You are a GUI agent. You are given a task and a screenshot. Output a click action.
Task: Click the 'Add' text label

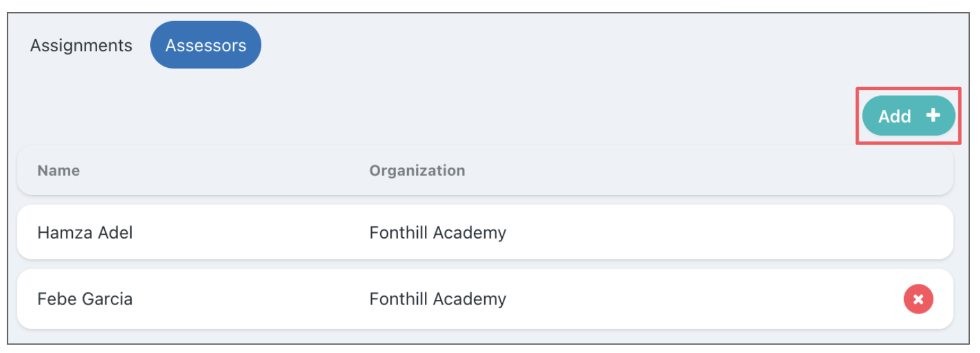click(x=894, y=116)
